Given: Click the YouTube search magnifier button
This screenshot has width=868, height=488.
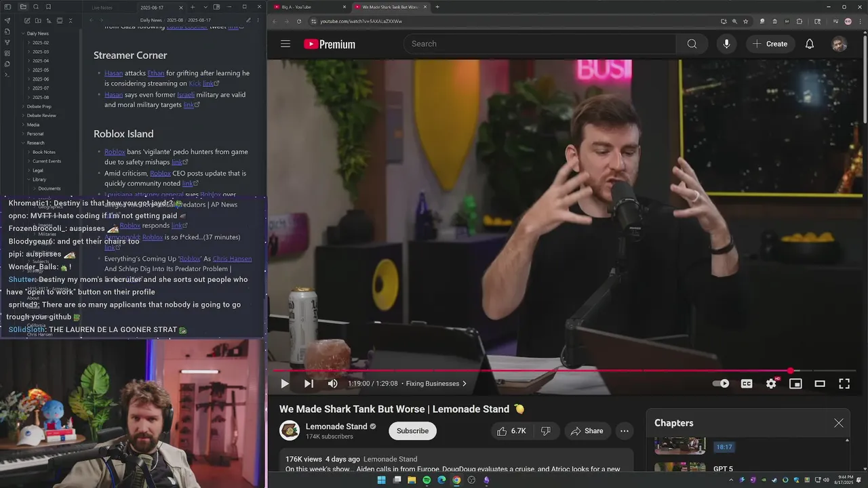Looking at the screenshot, I should (692, 44).
